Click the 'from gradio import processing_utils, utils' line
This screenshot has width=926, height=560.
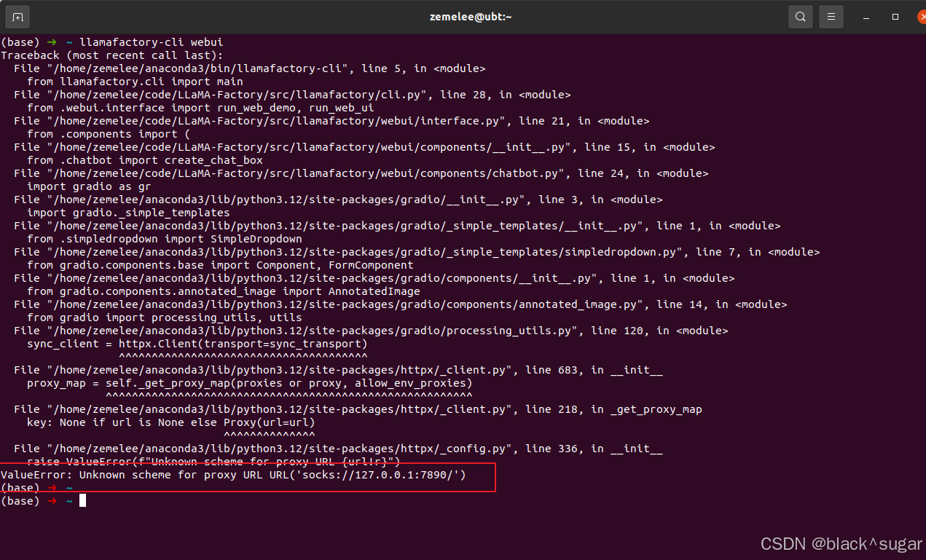click(165, 318)
